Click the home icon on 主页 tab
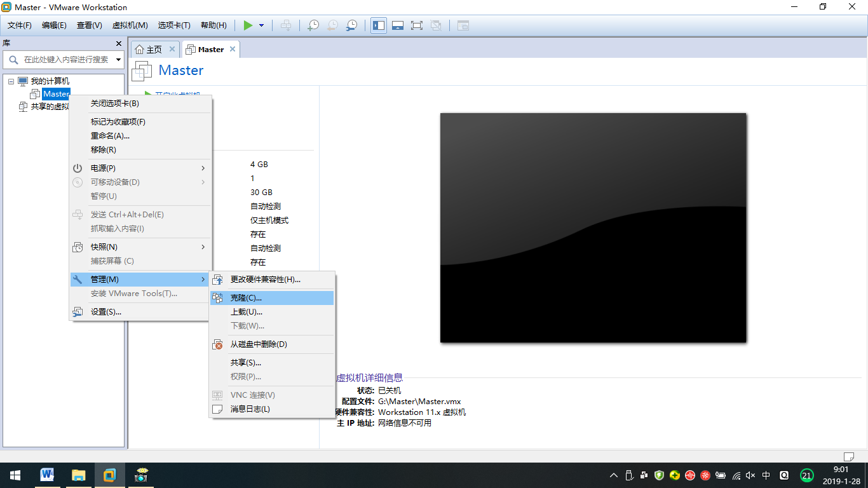The image size is (868, 488). pyautogui.click(x=140, y=50)
